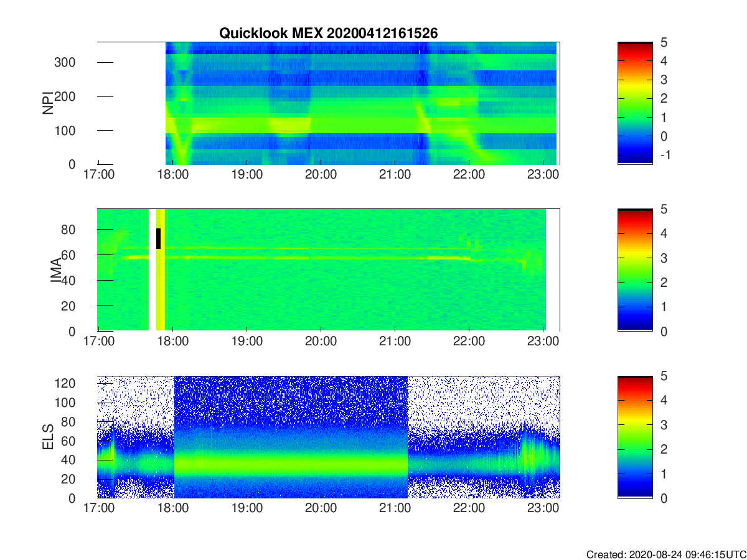Click the black rectangle in the IMA plot
The image size is (747, 560).
[x=159, y=239]
